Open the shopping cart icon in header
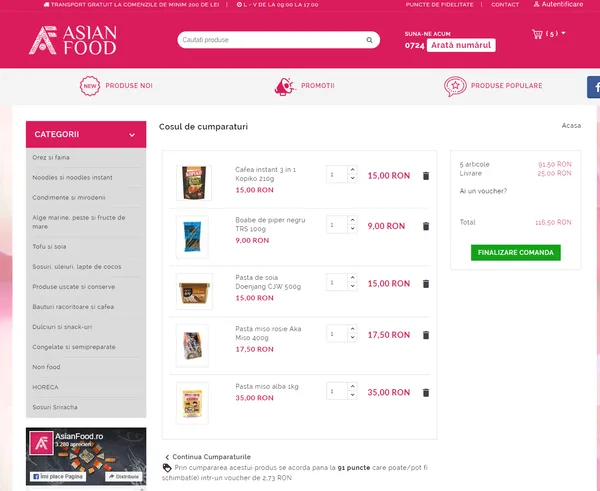 [537, 34]
